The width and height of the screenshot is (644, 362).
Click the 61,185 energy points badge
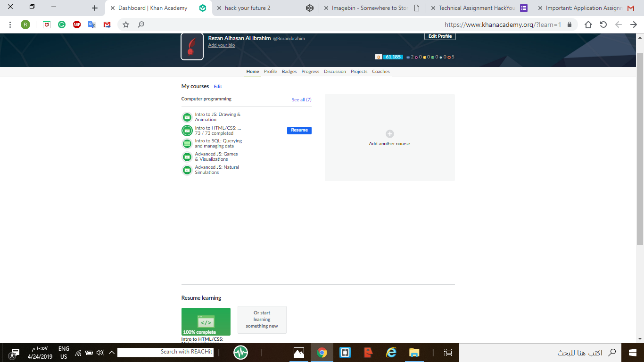pos(393,57)
